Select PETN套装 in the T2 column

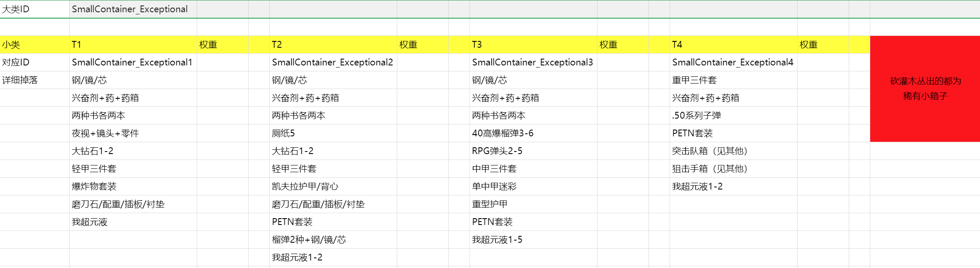pyautogui.click(x=333, y=222)
